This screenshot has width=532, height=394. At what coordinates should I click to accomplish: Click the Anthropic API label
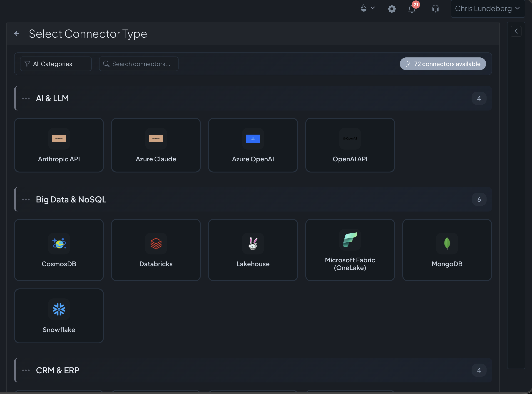59,159
